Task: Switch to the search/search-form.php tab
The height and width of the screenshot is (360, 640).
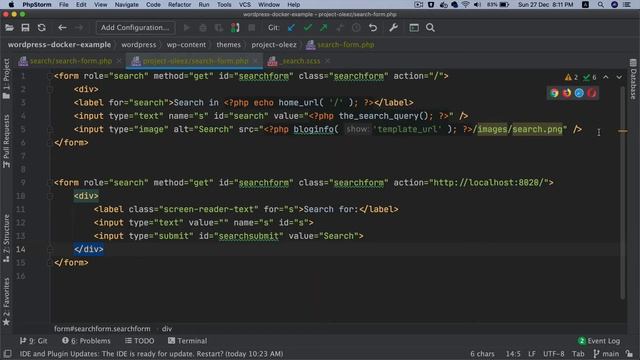Action: [x=70, y=61]
